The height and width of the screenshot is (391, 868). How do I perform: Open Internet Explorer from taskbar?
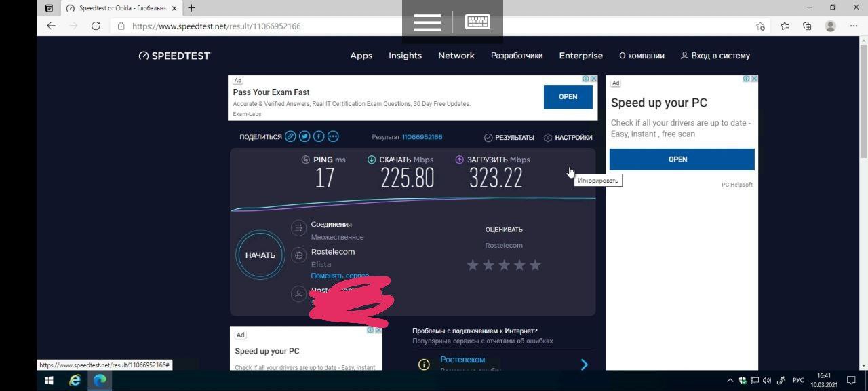pyautogui.click(x=75, y=381)
